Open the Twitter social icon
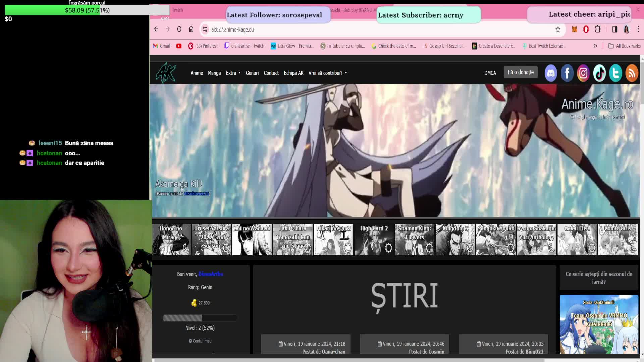Viewport: 644px width, 362px height. click(x=615, y=73)
